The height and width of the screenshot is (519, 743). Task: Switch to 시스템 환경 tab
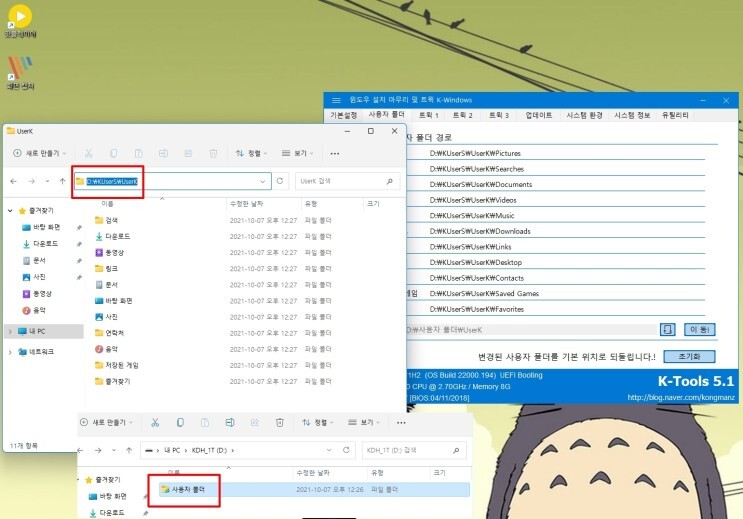click(584, 115)
